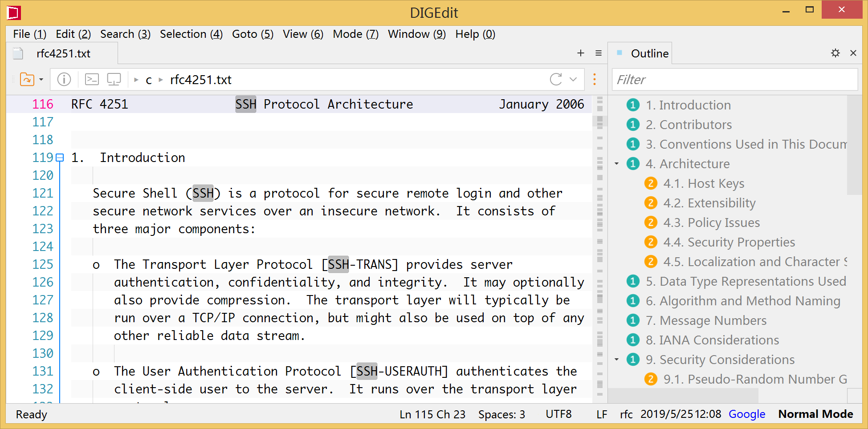Open Outline panel settings gear
Viewport: 868px width, 429px height.
coord(835,53)
